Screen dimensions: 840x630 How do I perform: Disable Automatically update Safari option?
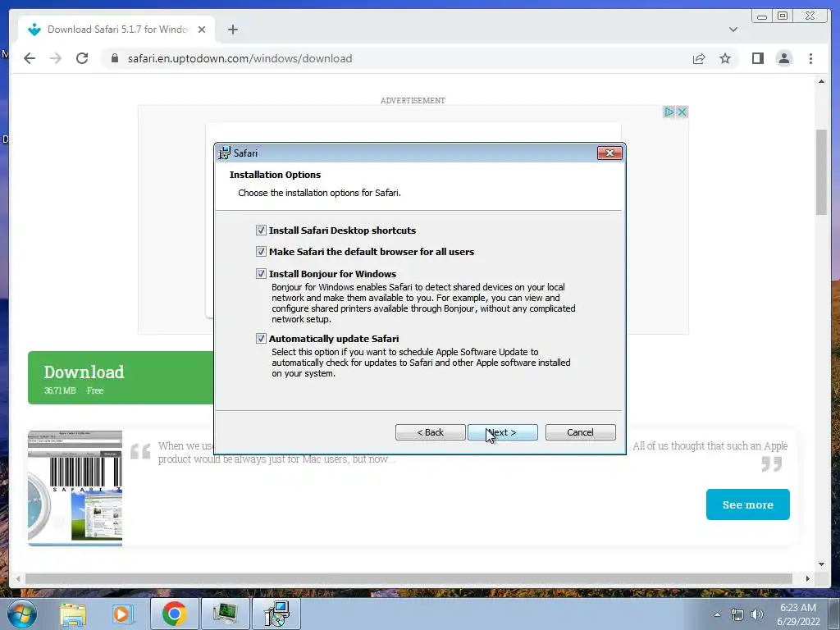click(261, 339)
